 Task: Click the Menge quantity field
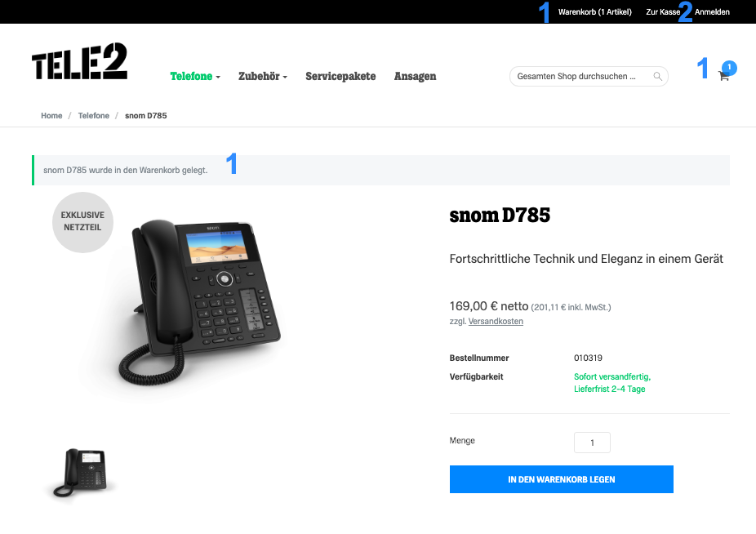click(592, 443)
